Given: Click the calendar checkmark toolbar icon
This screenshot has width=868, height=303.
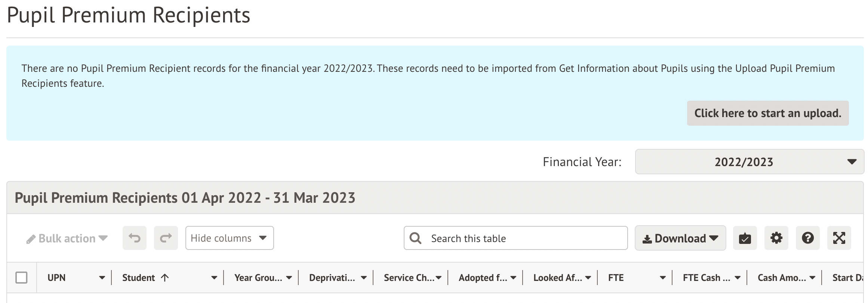Looking at the screenshot, I should point(745,238).
